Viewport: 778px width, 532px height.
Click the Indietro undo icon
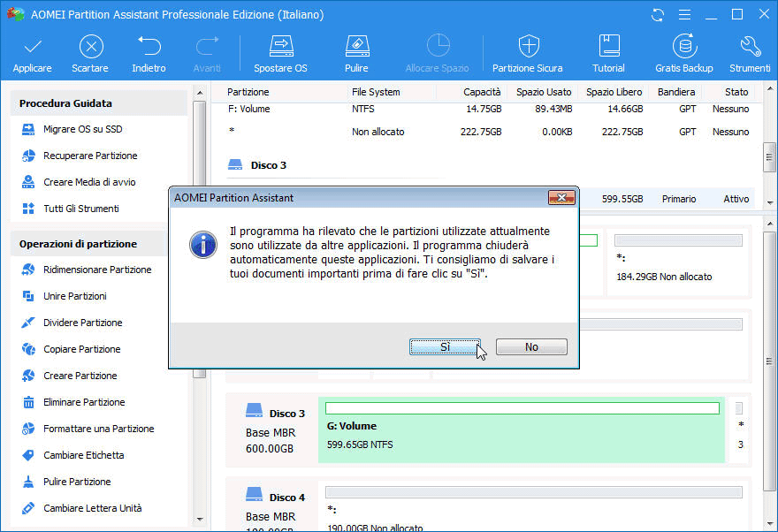(x=149, y=46)
